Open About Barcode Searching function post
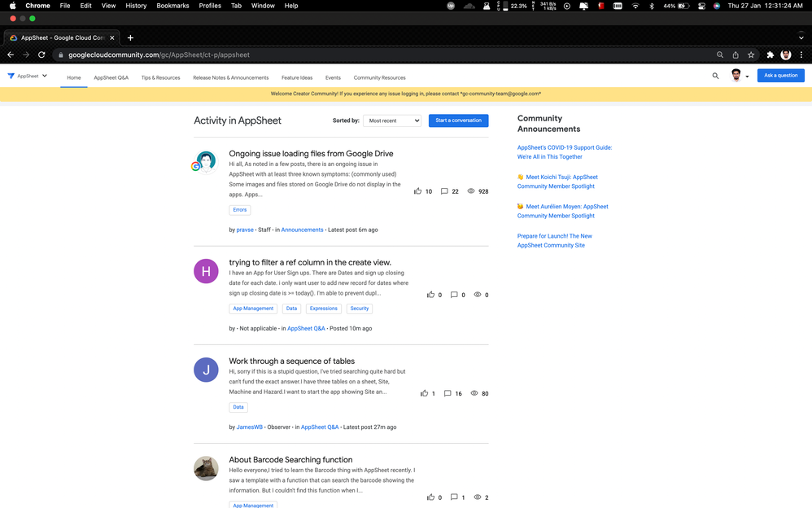The height and width of the screenshot is (508, 812). click(x=290, y=460)
